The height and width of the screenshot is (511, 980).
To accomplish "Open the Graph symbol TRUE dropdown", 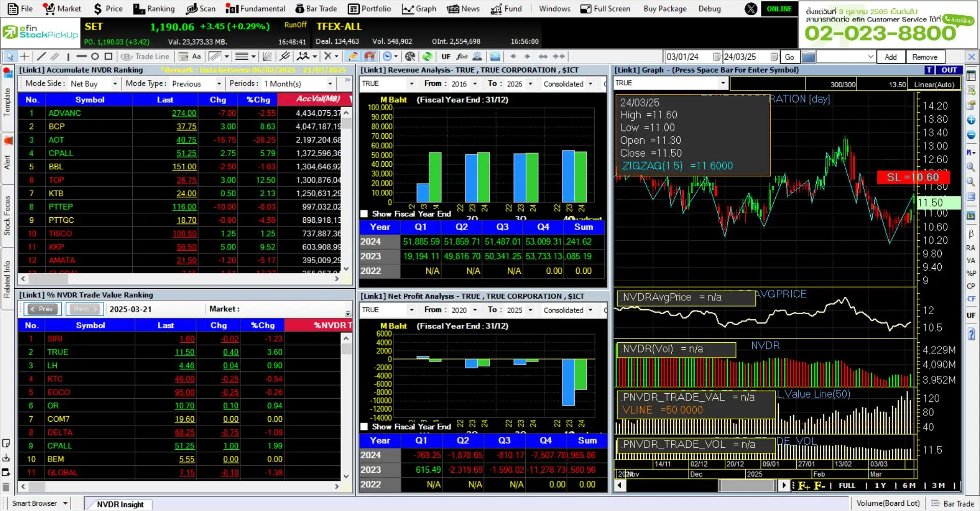I will point(722,83).
